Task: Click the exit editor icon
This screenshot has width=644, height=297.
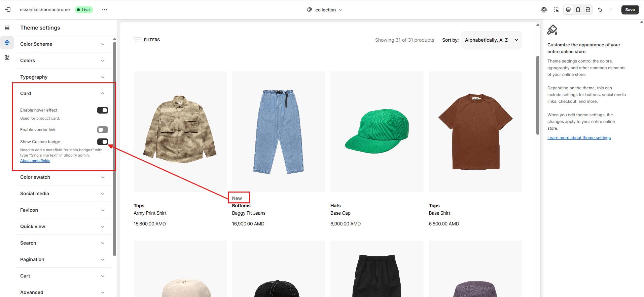Action: (8, 10)
